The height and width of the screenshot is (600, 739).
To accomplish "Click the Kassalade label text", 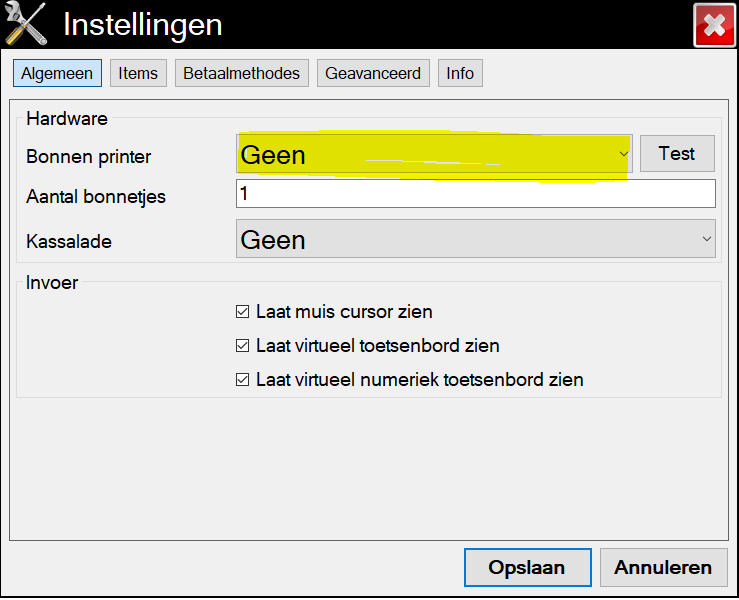I will click(68, 242).
